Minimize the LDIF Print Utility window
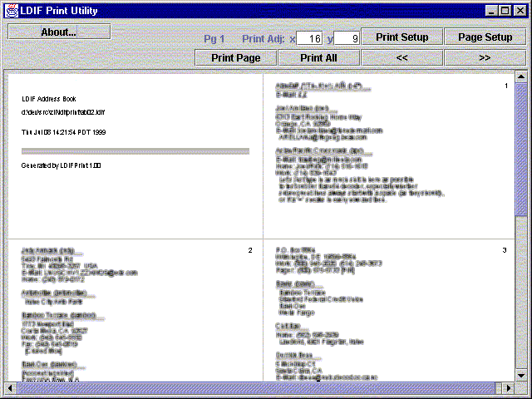 pyautogui.click(x=491, y=11)
